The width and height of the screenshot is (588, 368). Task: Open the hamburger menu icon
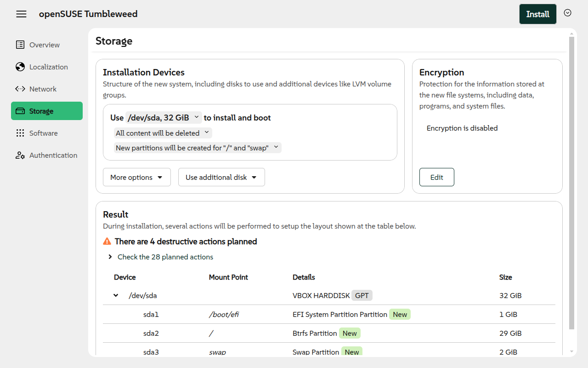21,14
